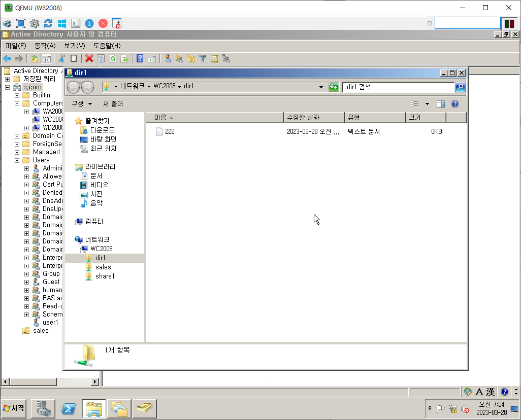Select Guest in the Users tree
The width and height of the screenshot is (521, 420).
[x=51, y=282]
